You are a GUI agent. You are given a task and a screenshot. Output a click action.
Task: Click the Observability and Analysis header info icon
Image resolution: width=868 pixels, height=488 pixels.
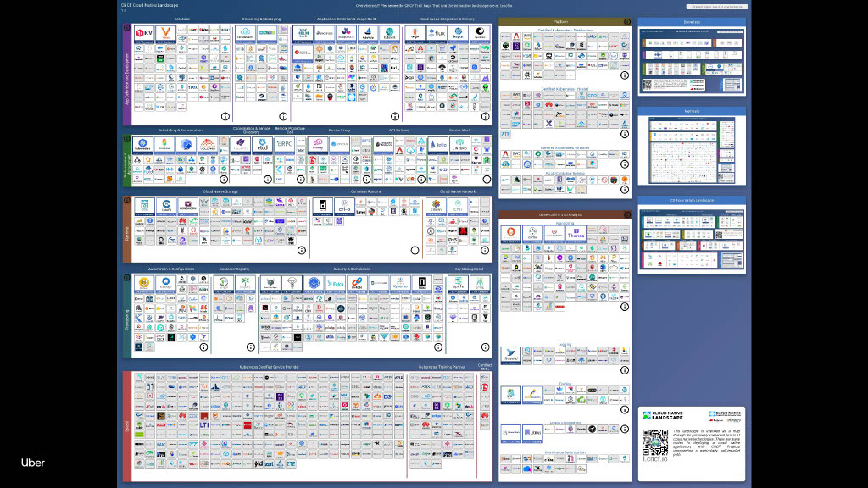[627, 214]
